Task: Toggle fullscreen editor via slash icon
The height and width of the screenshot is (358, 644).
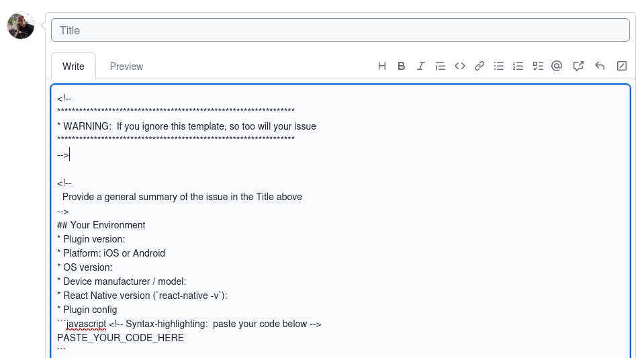Action: [x=621, y=66]
